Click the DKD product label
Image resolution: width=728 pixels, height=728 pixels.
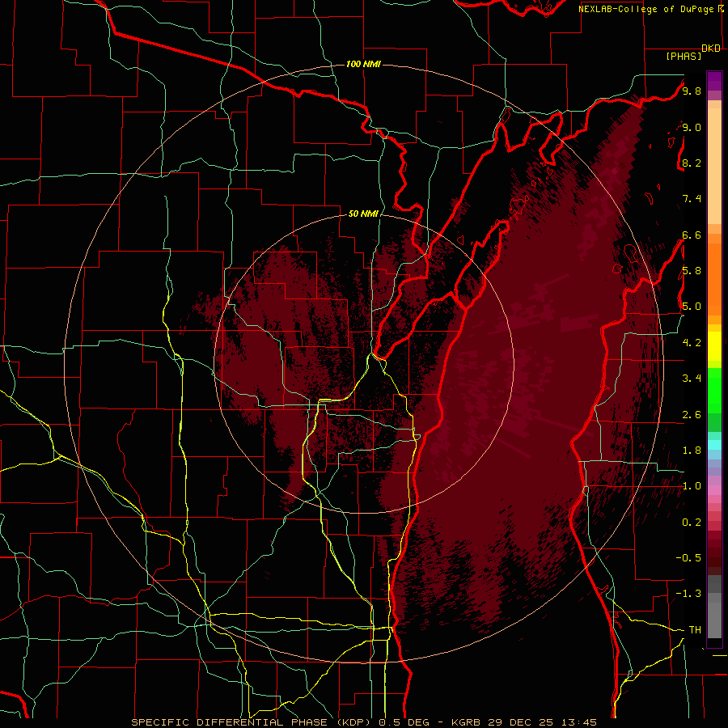pos(711,49)
